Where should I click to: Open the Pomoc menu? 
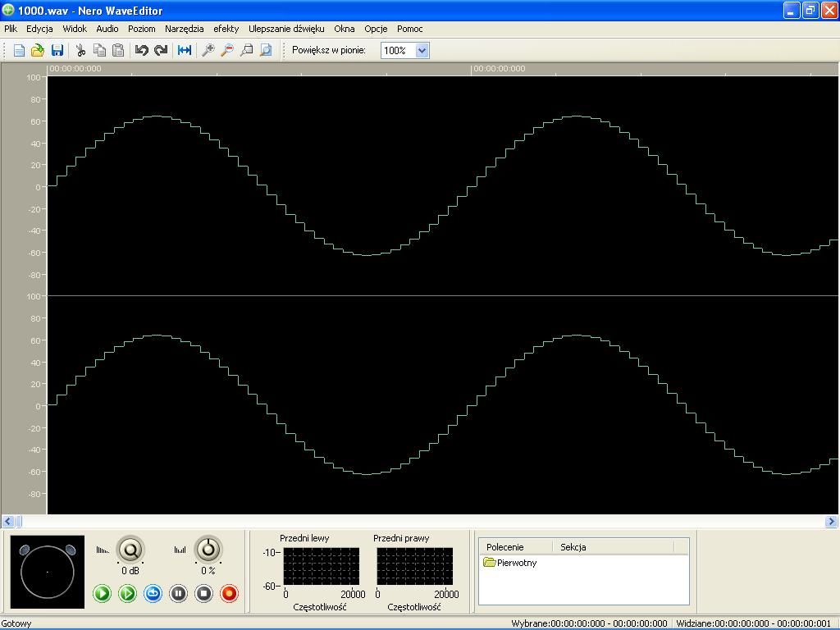(x=410, y=29)
